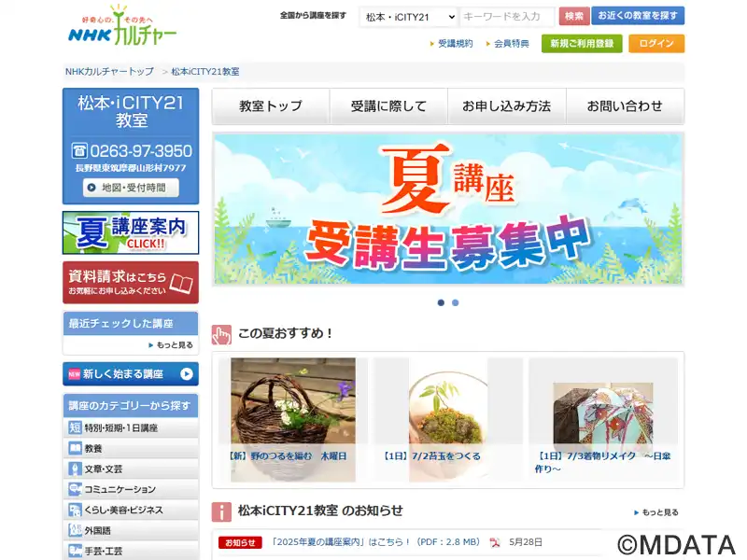Click the 夏講座案内 CLICK!! banner
The image size is (747, 560).
(131, 232)
